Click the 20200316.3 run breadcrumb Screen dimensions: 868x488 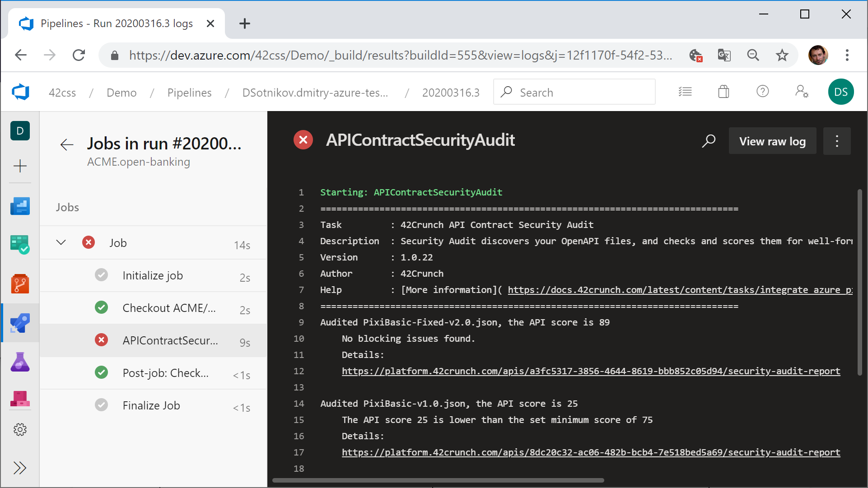point(451,93)
